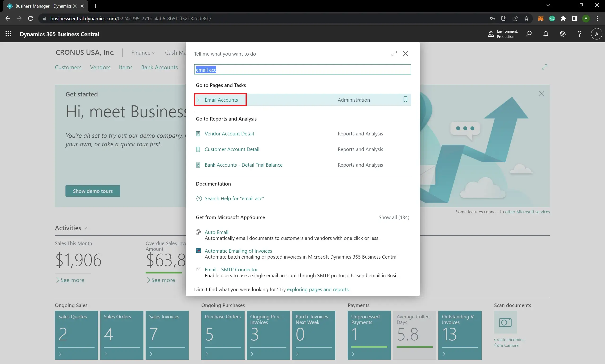
Task: Click the $1,906 Sales This Month amount
Action: click(x=78, y=260)
